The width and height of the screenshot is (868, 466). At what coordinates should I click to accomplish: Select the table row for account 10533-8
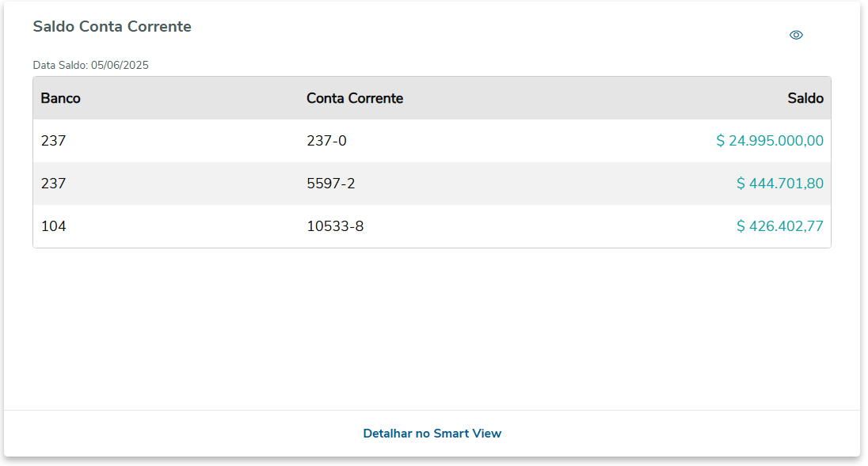point(515,227)
